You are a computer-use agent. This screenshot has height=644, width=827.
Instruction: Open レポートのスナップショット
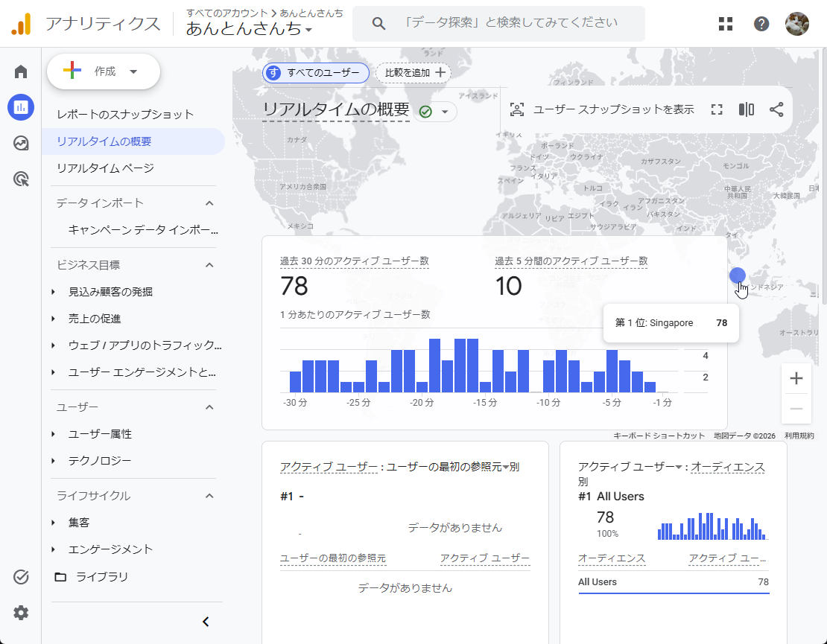tap(125, 115)
